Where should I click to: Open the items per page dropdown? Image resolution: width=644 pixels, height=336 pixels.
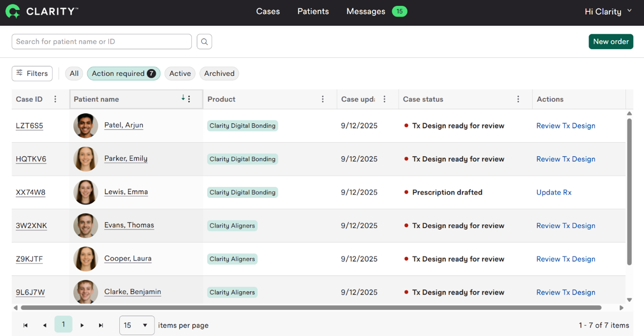pos(136,325)
